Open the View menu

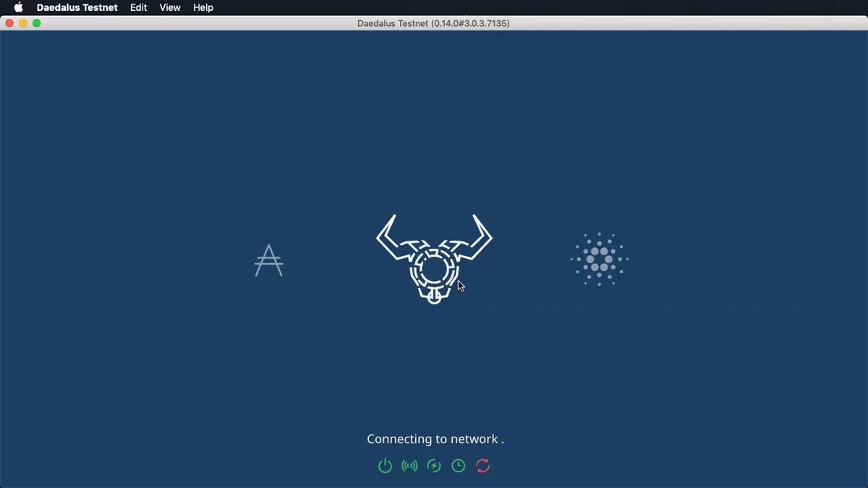pyautogui.click(x=169, y=7)
